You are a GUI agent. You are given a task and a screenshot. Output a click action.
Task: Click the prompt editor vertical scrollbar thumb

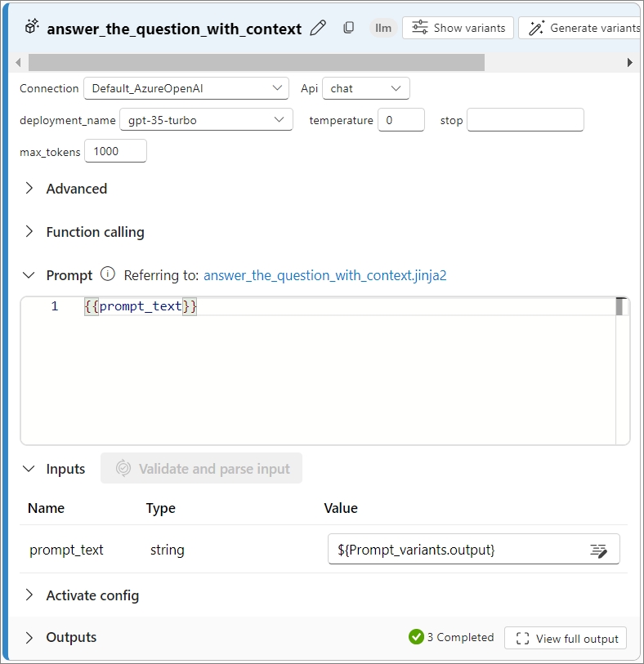[x=619, y=306]
